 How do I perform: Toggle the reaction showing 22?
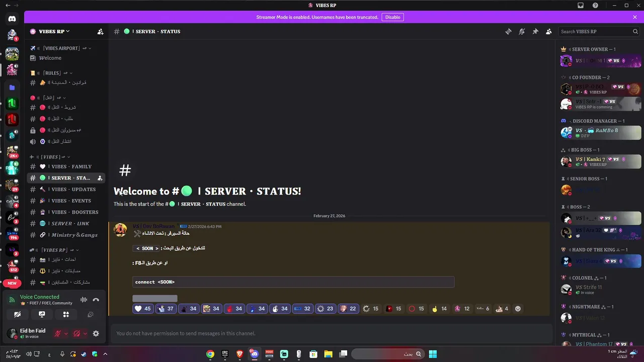(x=348, y=309)
